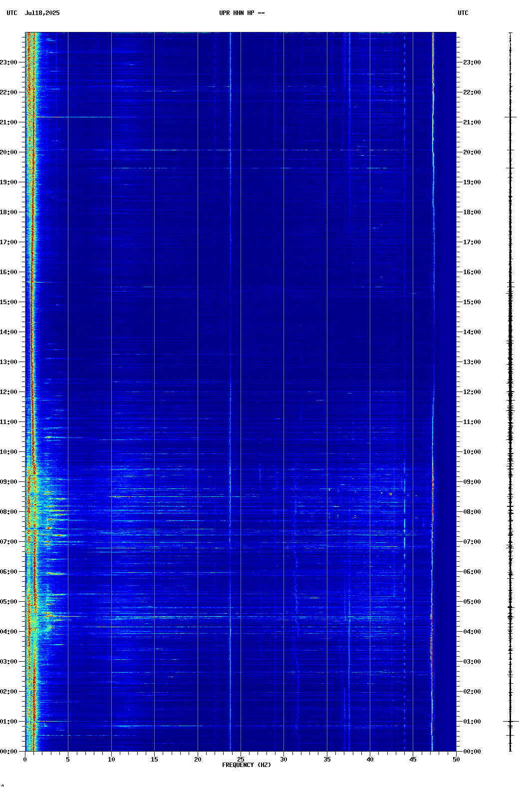The image size is (532, 791).
Task: Click the '11:00' label on the right time axis
Action: click(x=472, y=422)
